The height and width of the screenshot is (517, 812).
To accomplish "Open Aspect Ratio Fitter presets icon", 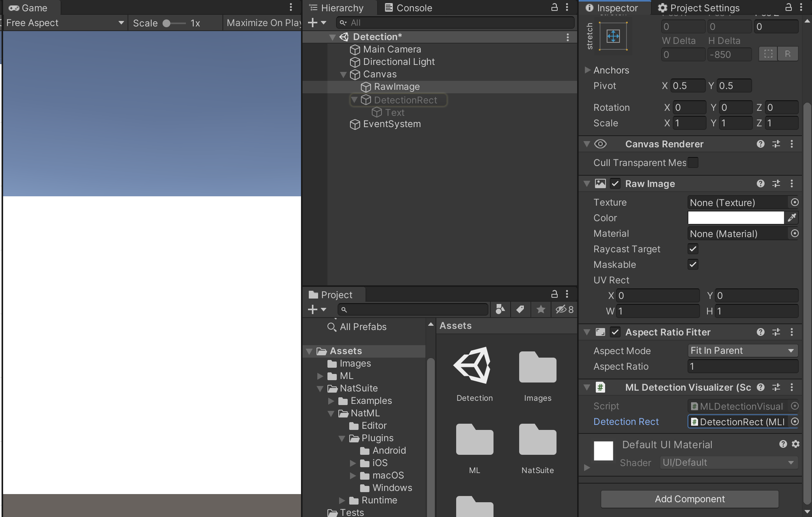I will coord(776,332).
